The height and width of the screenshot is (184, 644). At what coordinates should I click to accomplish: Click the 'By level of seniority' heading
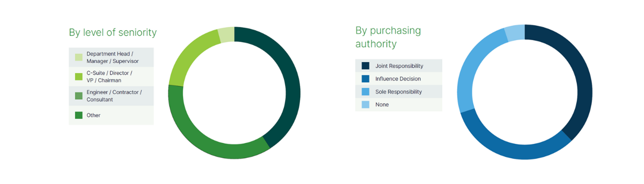point(113,33)
